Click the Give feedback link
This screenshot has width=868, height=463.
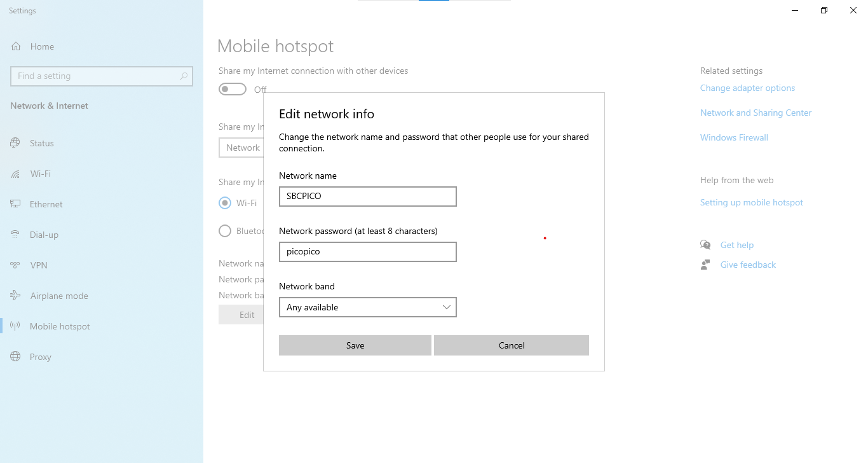pos(748,265)
